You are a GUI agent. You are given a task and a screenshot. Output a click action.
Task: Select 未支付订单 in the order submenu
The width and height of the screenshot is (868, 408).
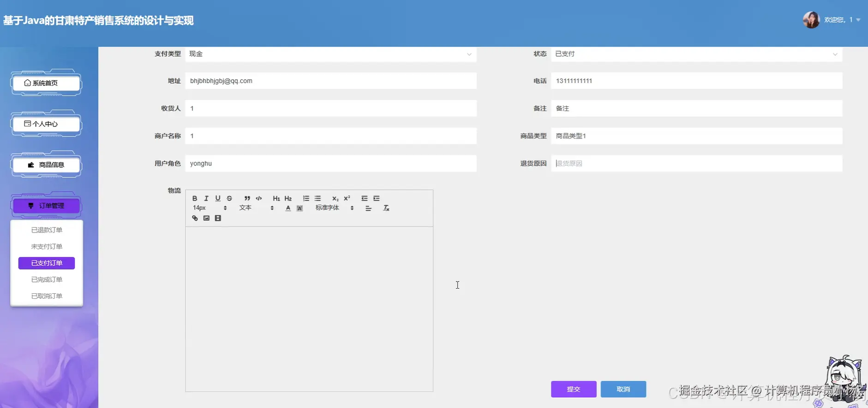coord(47,247)
